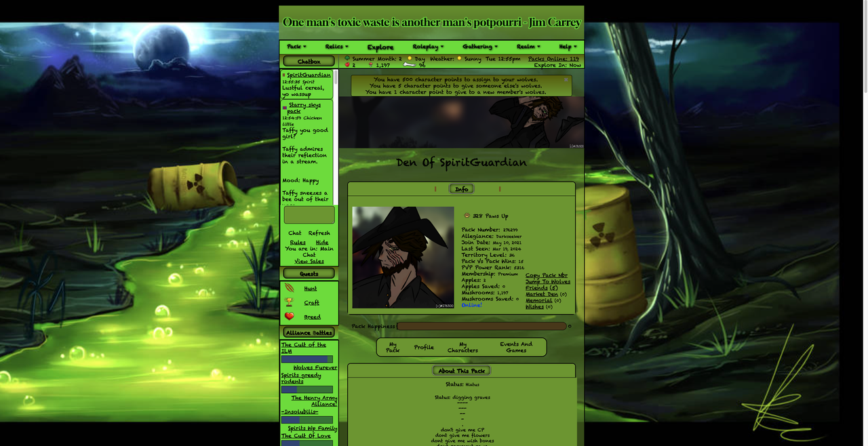Click battle bar under Cult of the ILM
868x446 pixels.
(307, 359)
